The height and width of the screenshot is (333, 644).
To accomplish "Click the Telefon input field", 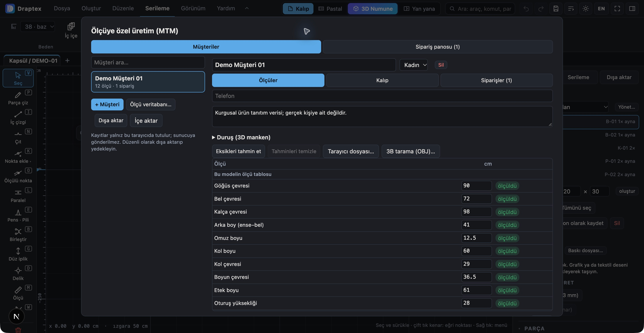I will (x=382, y=96).
